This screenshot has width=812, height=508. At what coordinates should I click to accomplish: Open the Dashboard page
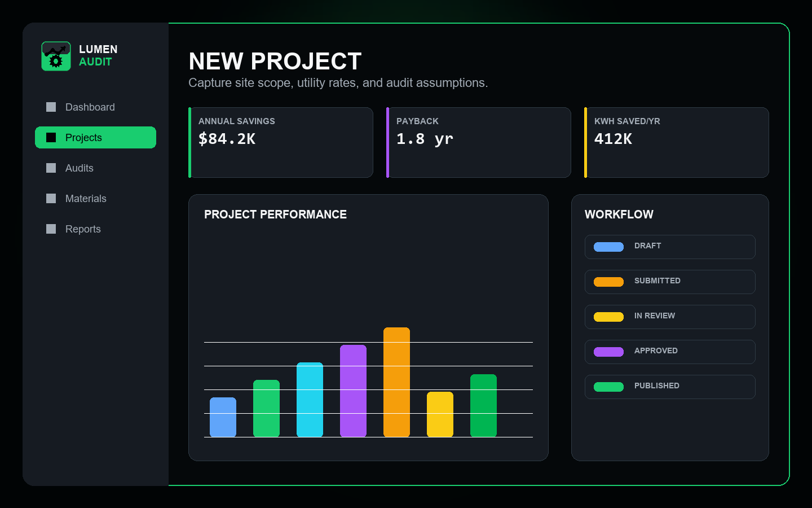click(95, 107)
